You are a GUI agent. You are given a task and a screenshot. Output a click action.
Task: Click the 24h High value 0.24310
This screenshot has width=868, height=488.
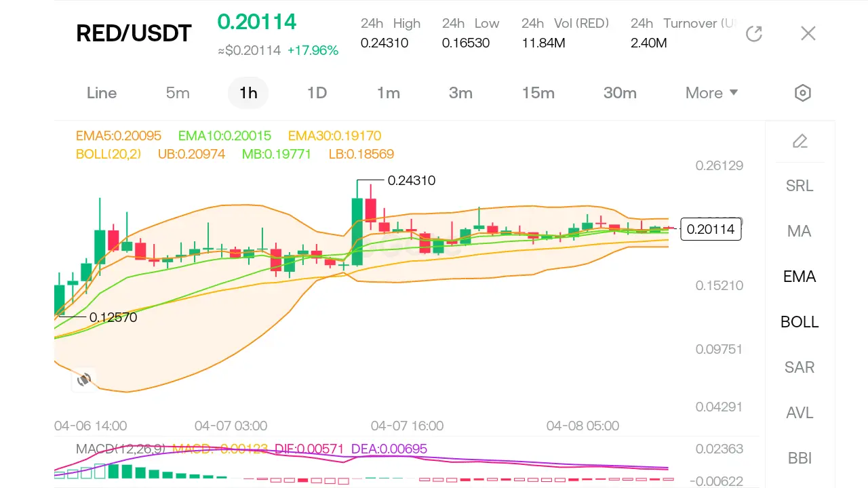tap(384, 43)
